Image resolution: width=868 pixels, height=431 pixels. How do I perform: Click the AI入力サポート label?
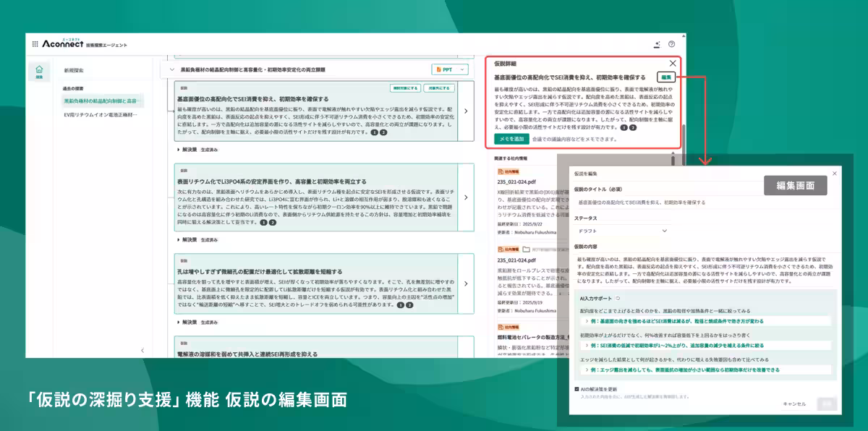tap(596, 298)
